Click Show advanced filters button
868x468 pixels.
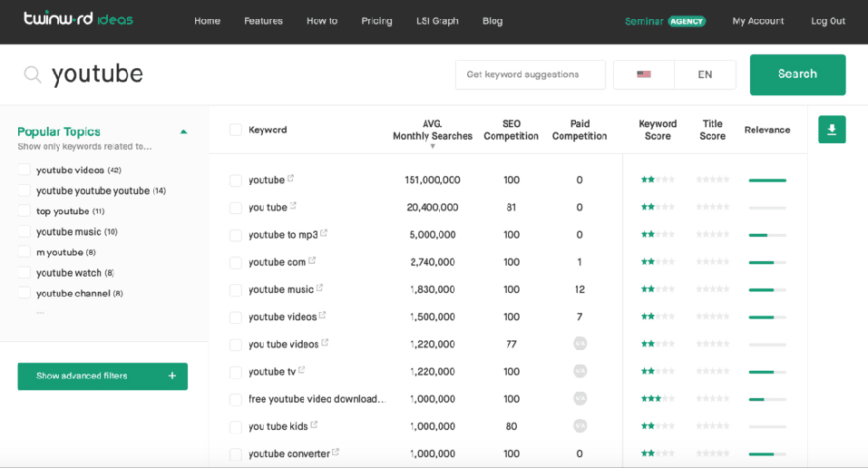pos(102,376)
